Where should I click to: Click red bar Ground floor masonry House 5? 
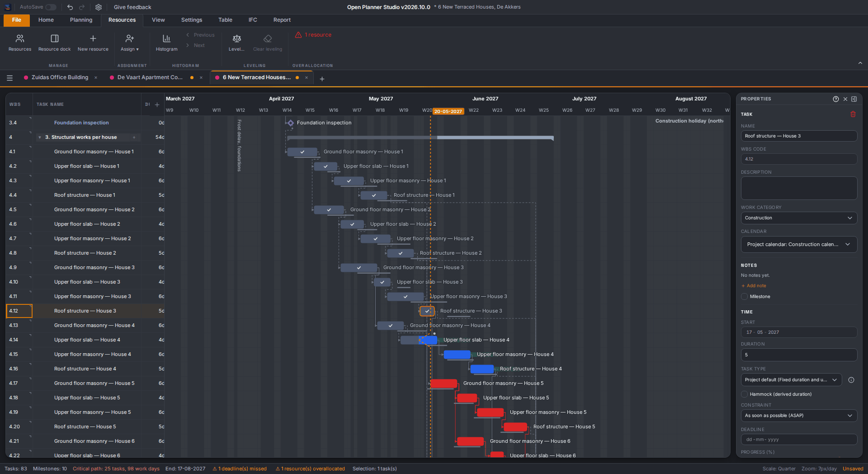443,384
